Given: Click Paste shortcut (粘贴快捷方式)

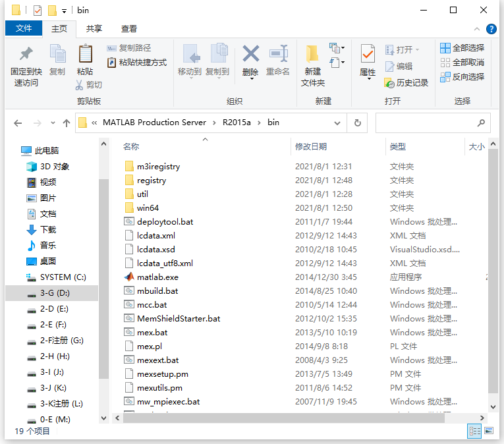Looking at the screenshot, I should (137, 63).
